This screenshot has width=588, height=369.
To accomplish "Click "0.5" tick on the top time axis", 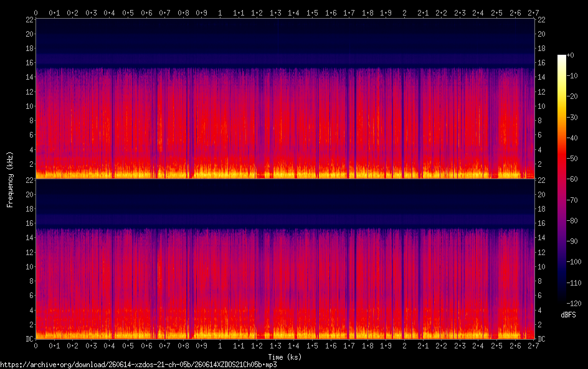I will coord(128,13).
